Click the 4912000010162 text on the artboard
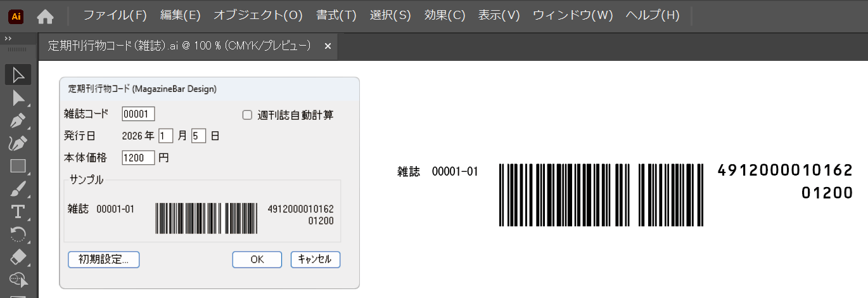This screenshot has width=868, height=298. pyautogui.click(x=785, y=171)
